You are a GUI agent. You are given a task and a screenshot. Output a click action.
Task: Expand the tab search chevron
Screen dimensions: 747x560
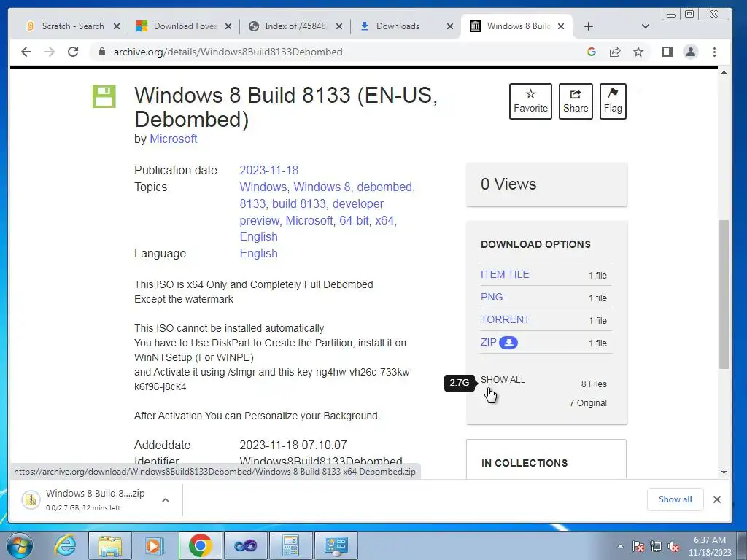pos(645,26)
